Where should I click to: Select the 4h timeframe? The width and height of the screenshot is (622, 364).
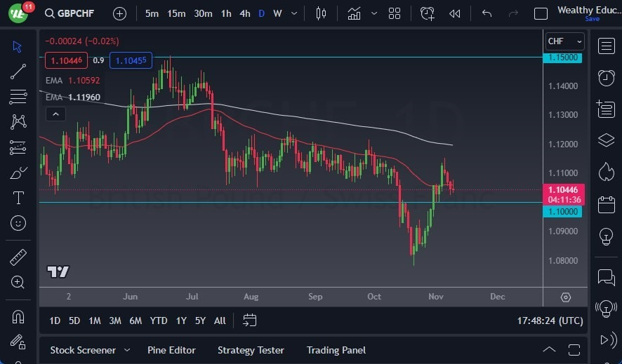pyautogui.click(x=245, y=13)
